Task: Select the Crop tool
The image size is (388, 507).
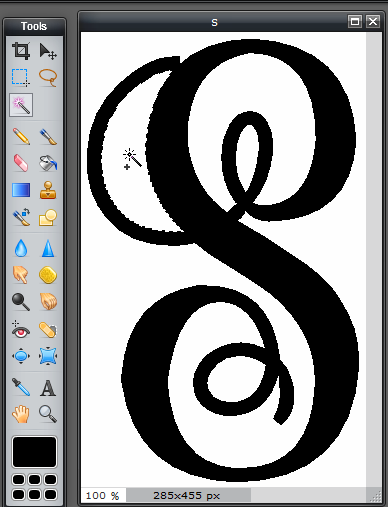Action: pyautogui.click(x=21, y=51)
